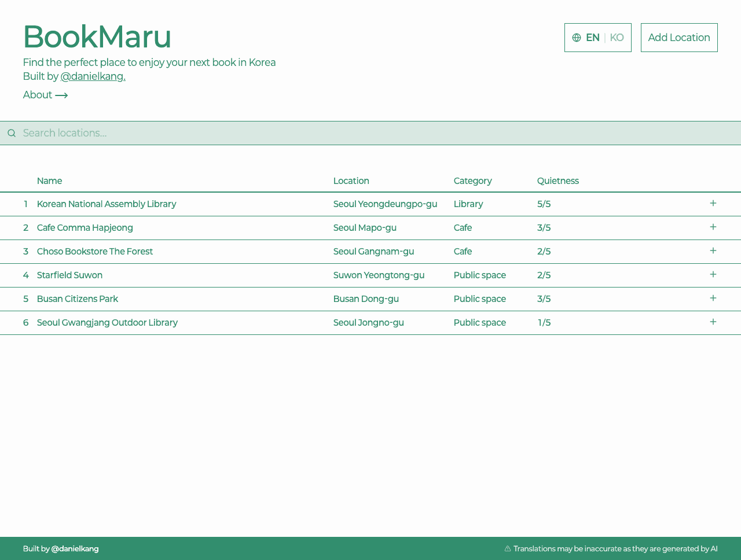
Task: Expand Korean National Assembly Library row
Action: point(713,203)
